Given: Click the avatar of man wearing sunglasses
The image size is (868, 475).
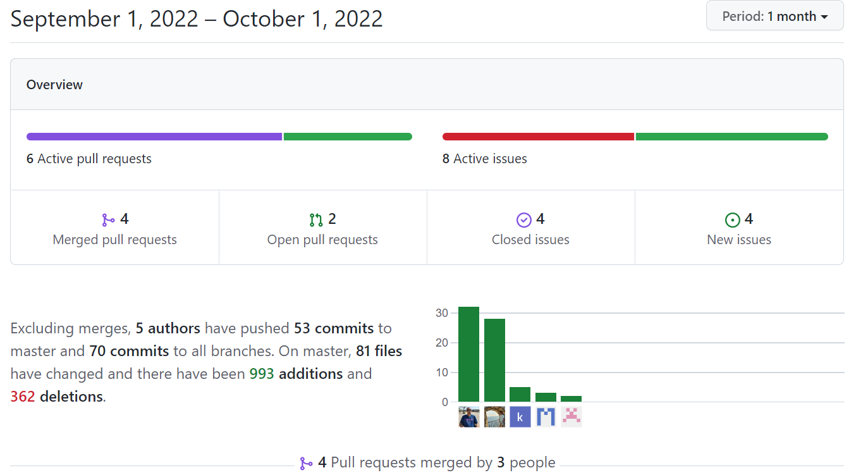Looking at the screenshot, I should 468,417.
